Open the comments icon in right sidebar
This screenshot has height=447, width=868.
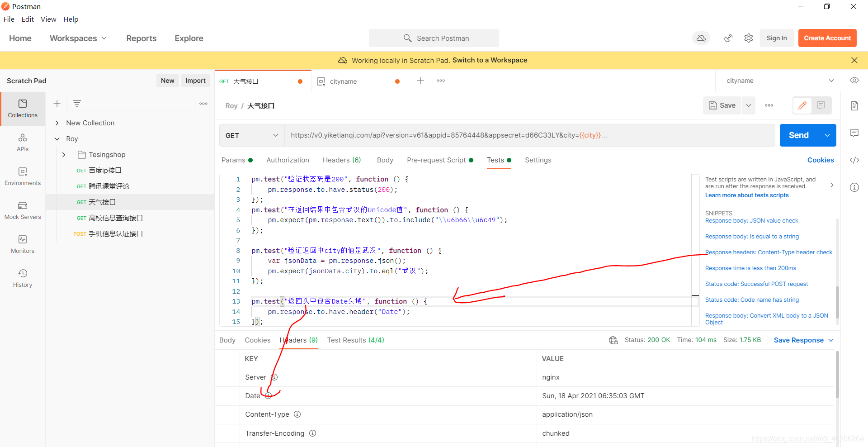pos(854,133)
